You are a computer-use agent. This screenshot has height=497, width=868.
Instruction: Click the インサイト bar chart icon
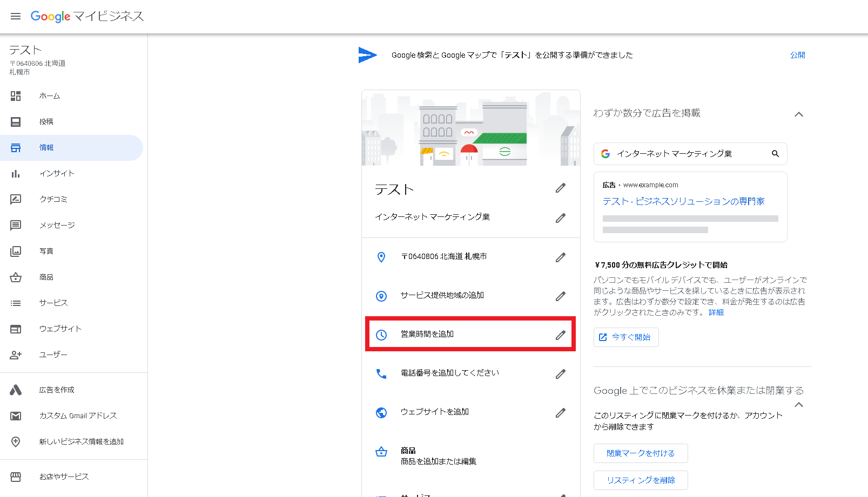[16, 174]
